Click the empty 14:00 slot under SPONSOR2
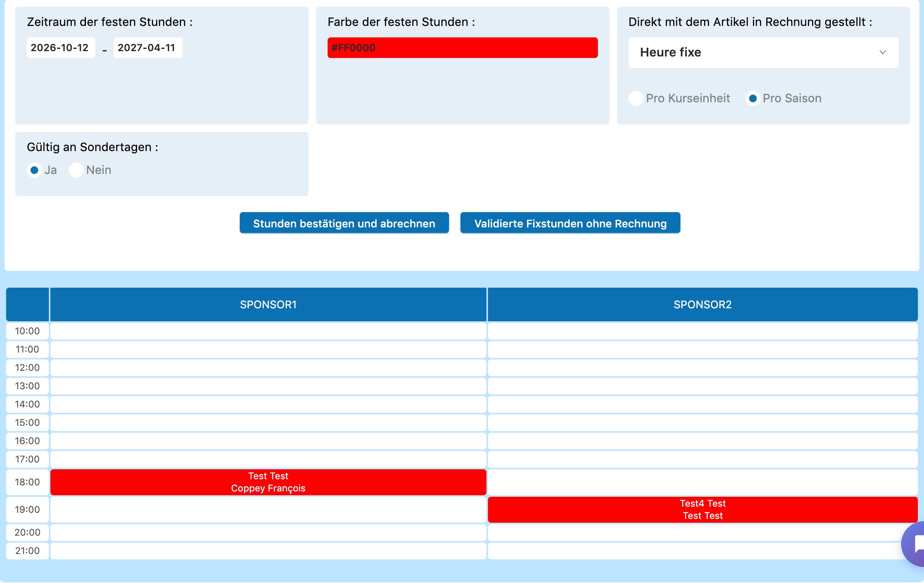924x583 pixels. pyautogui.click(x=703, y=404)
